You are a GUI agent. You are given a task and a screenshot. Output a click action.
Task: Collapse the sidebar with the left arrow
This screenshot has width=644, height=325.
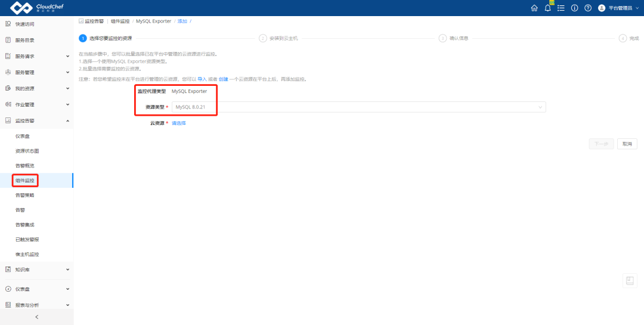coord(36,317)
